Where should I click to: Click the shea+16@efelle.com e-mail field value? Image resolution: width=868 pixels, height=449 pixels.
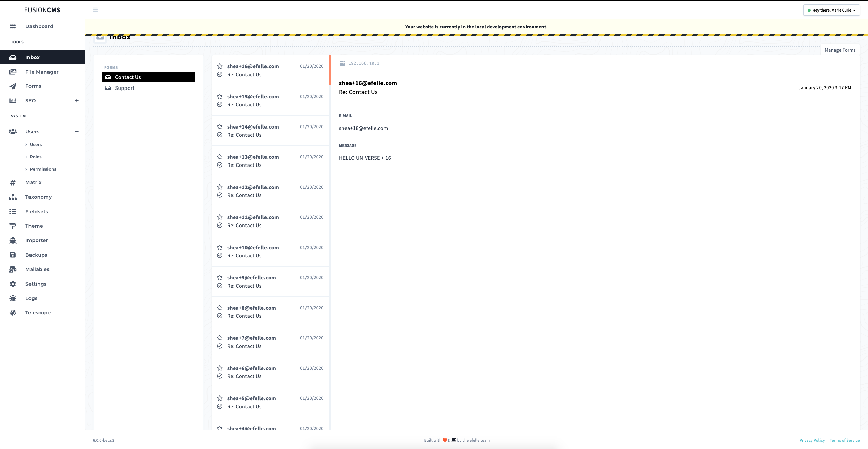[x=363, y=128]
